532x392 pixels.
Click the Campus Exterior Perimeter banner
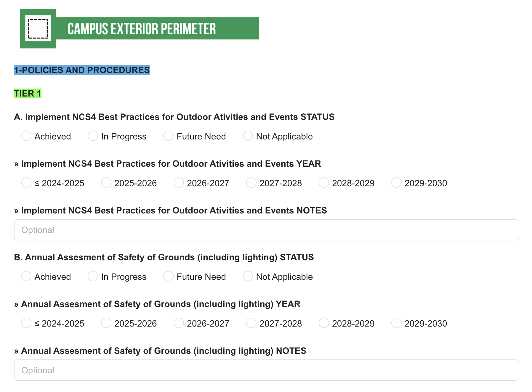click(x=157, y=29)
